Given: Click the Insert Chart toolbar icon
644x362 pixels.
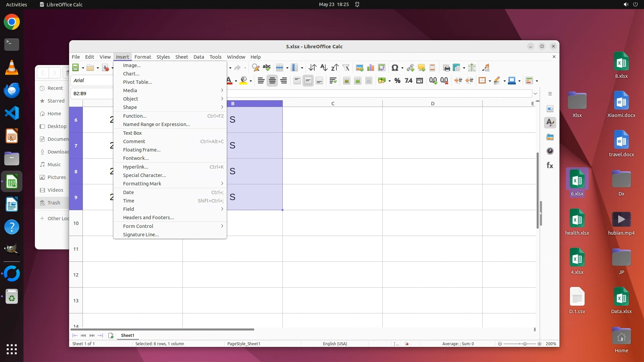Looking at the screenshot, I should [x=371, y=68].
